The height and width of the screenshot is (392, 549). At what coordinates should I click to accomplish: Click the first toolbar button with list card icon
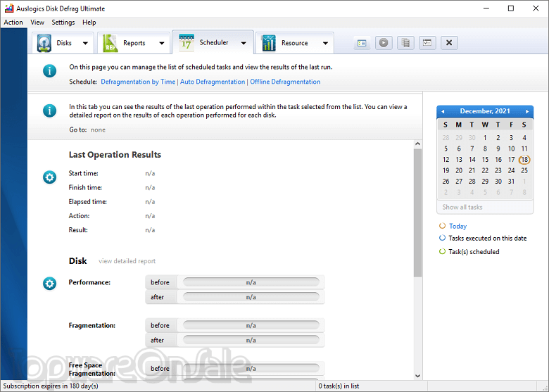click(x=362, y=43)
